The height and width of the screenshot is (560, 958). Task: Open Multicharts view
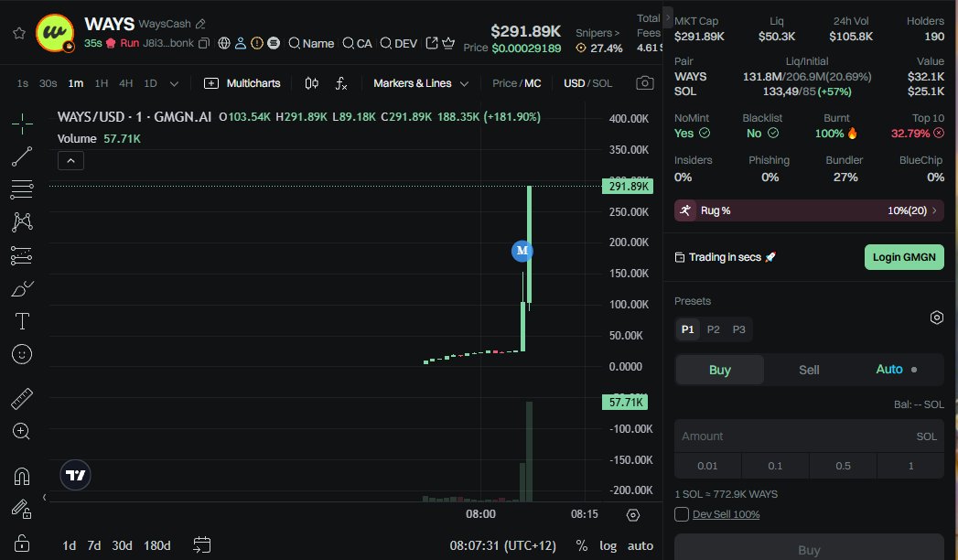click(x=242, y=83)
